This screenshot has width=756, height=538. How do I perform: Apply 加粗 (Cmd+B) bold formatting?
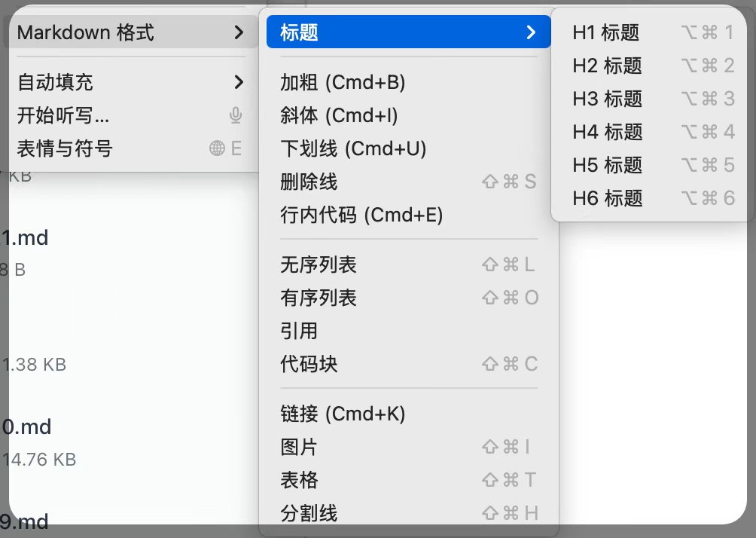point(343,82)
